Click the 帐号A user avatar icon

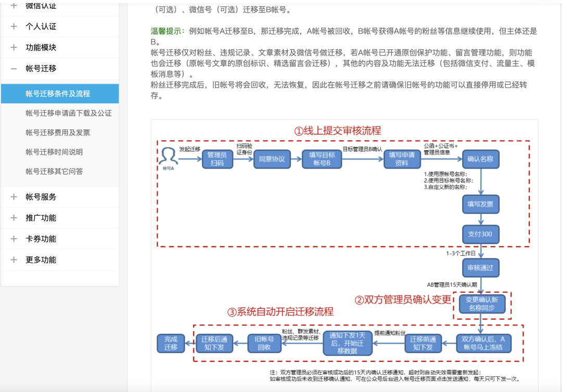pos(168,156)
